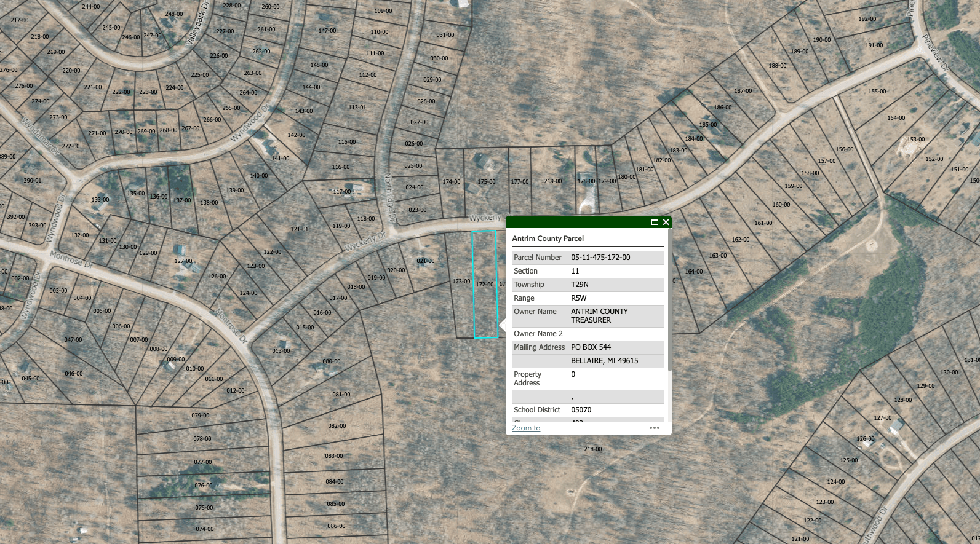This screenshot has width=980, height=544.
Task: Click the Northridge Dr road label
Action: [389, 197]
